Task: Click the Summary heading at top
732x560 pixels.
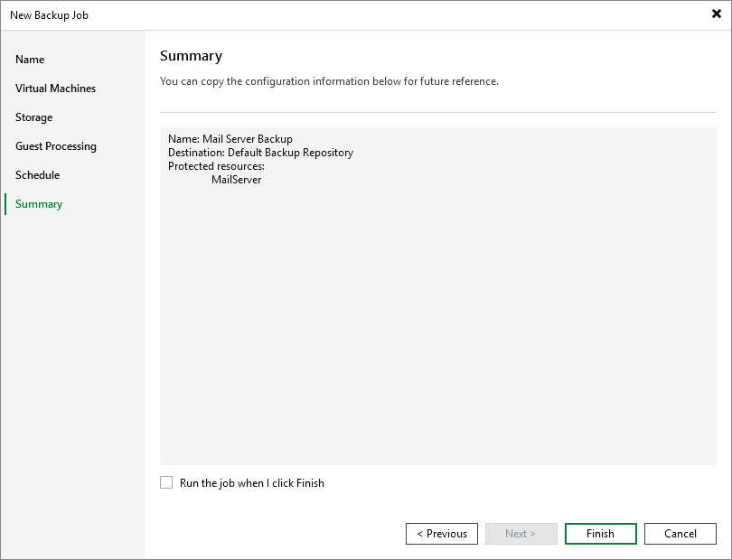Action: click(x=191, y=56)
